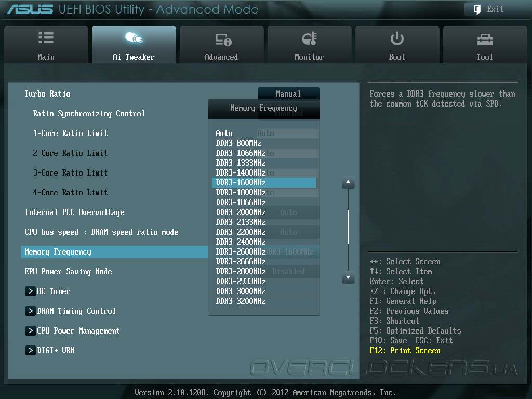
Task: Open the Tool tab
Action: click(x=485, y=45)
